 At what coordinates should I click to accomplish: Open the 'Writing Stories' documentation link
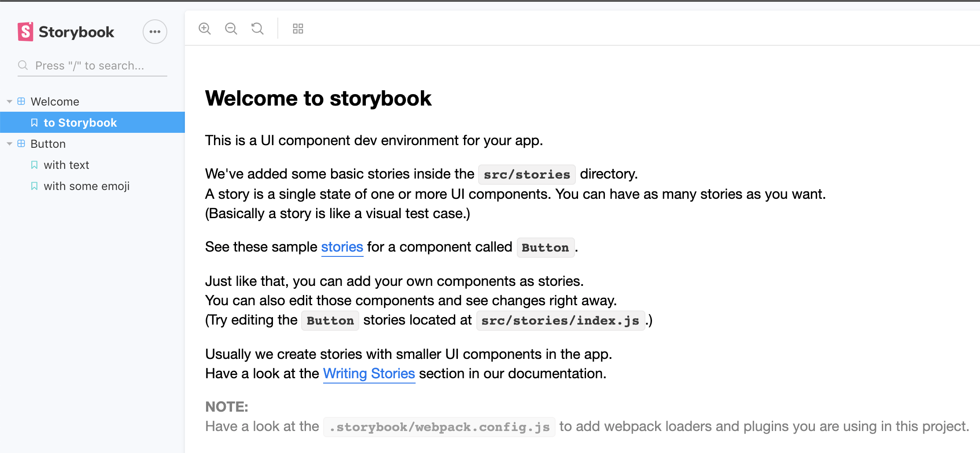369,373
